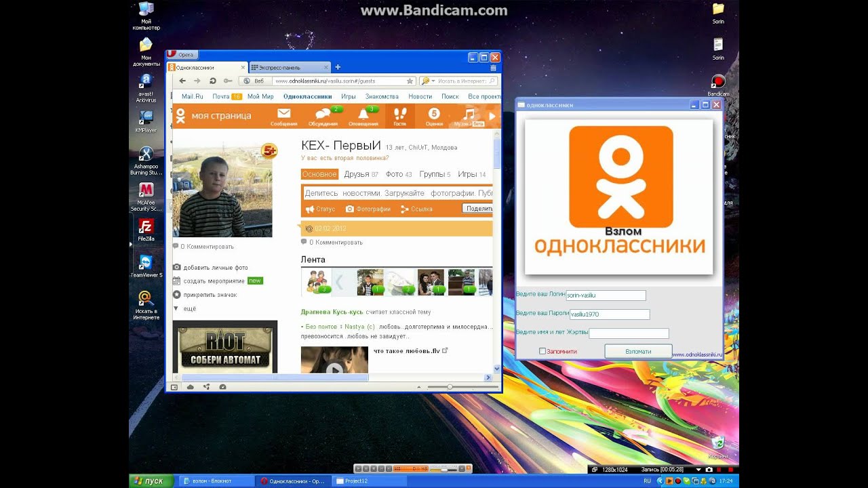Open a new tab with plus button
Image resolution: width=868 pixels, height=488 pixels.
tap(338, 67)
